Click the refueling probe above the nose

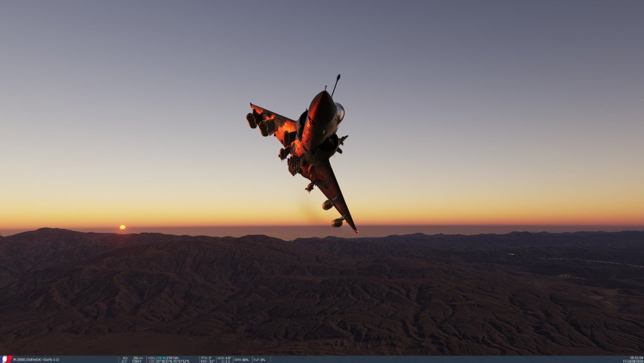point(336,84)
